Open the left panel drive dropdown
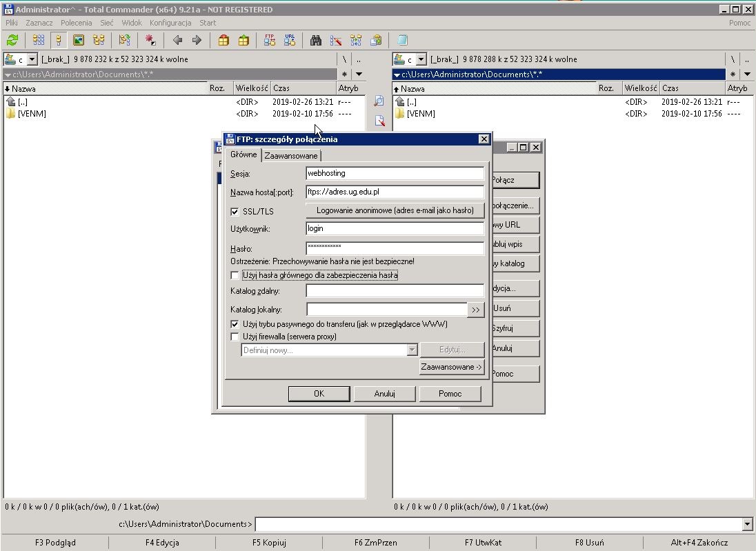 [32, 60]
